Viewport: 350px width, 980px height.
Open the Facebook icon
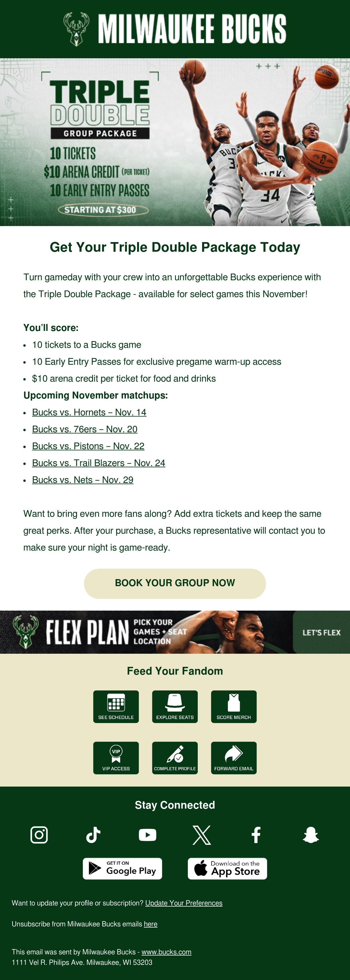[256, 835]
